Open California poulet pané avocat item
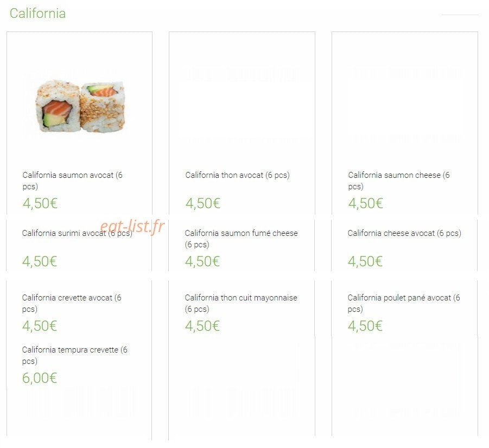This screenshot has height=448, width=489. [x=404, y=303]
